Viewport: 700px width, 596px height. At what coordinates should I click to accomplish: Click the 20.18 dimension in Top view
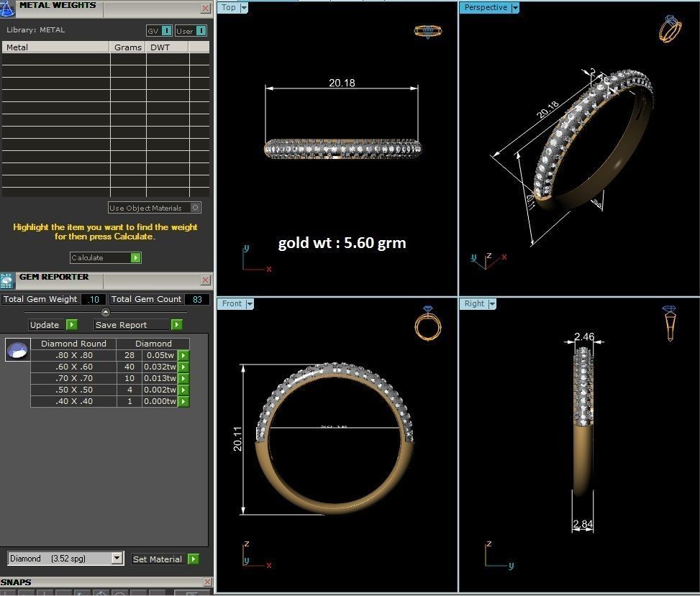342,83
